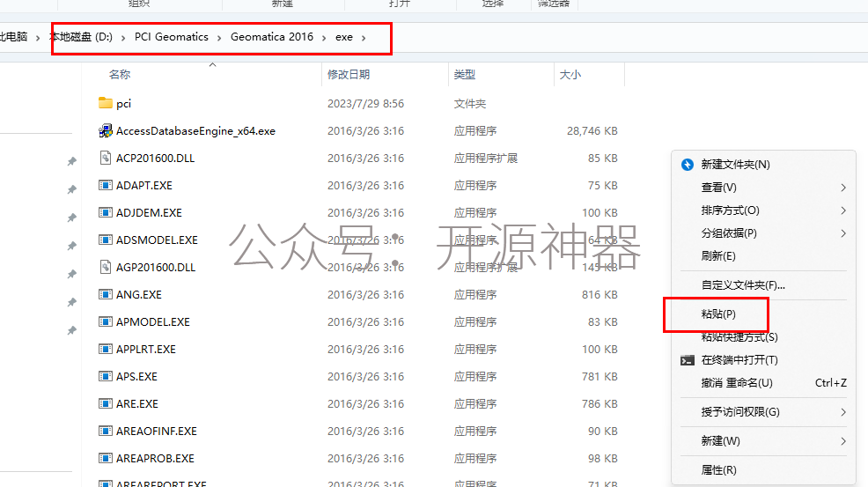This screenshot has width=868, height=487.
Task: Click the AGP201600.DLL file icon
Action: [x=105, y=267]
